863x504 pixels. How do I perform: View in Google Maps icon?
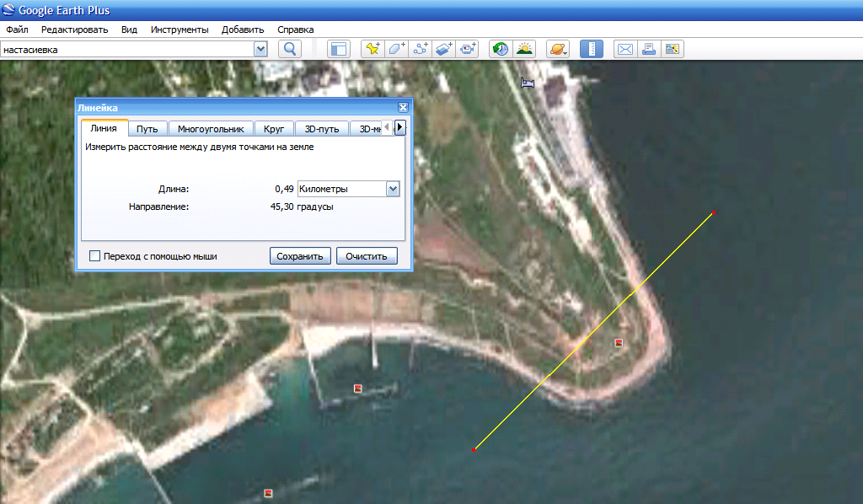(673, 49)
